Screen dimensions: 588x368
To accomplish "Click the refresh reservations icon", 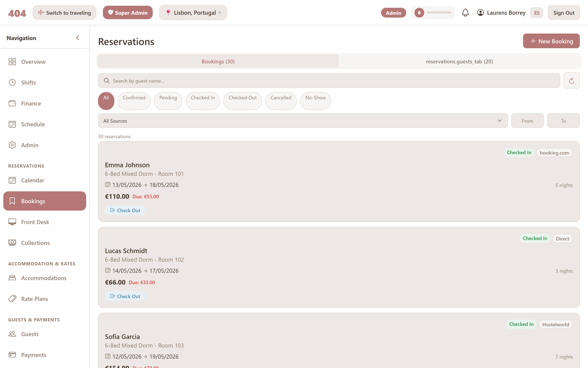I will tap(572, 81).
